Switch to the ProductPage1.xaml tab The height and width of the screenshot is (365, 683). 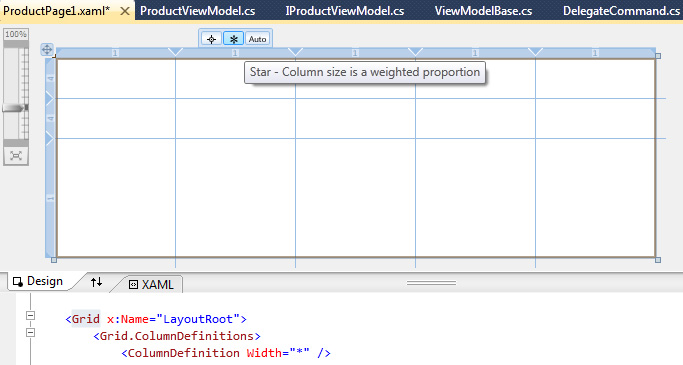pyautogui.click(x=57, y=11)
